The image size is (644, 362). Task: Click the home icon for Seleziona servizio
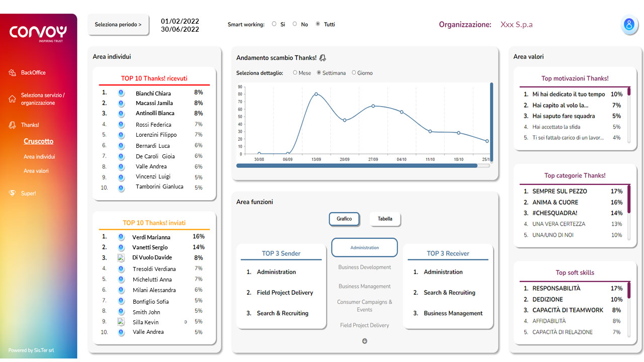coord(13,99)
